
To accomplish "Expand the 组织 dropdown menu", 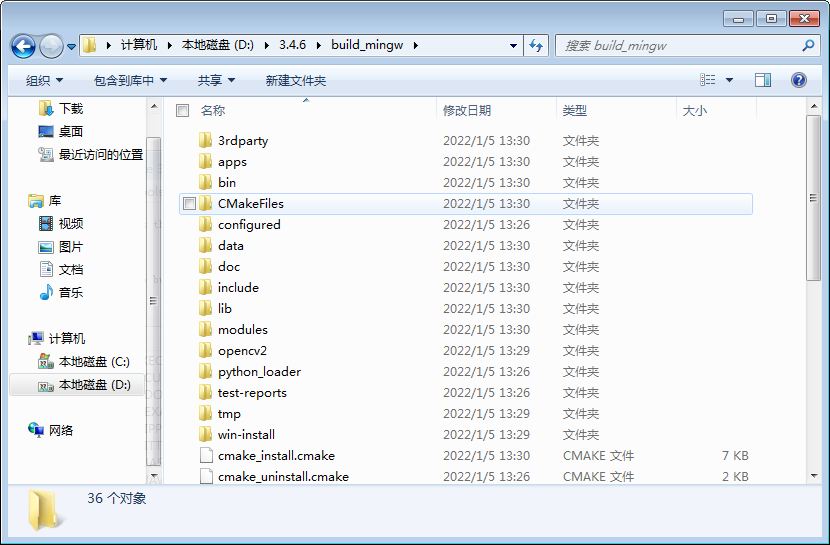I will pyautogui.click(x=44, y=80).
